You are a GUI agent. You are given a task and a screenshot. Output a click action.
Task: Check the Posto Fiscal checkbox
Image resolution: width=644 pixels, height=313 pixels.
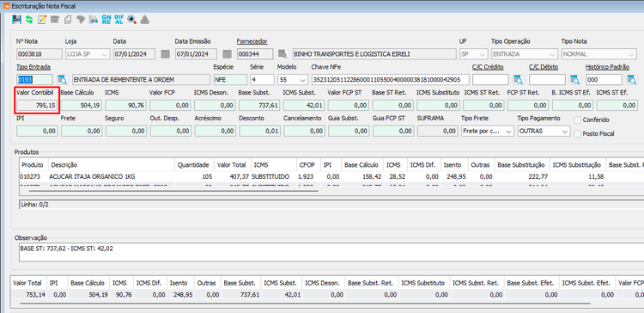pos(578,133)
